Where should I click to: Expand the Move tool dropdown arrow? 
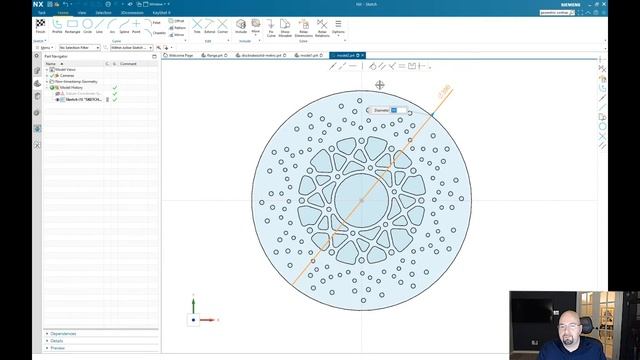pyautogui.click(x=256, y=35)
